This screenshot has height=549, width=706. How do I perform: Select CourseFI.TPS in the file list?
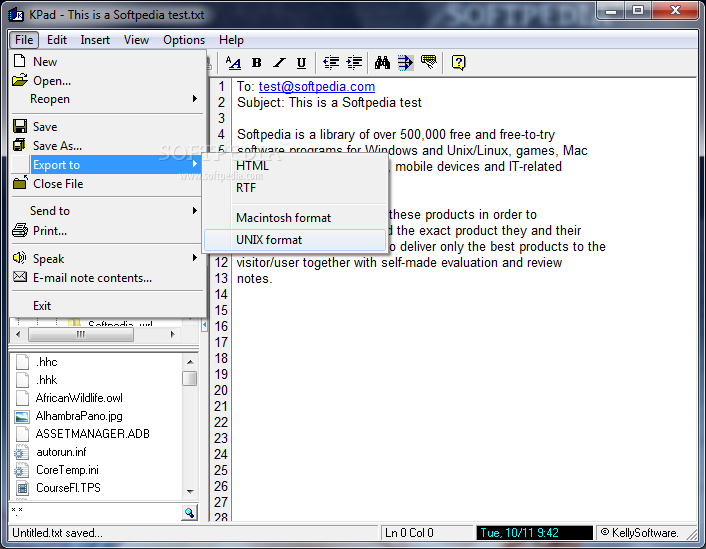coord(68,488)
